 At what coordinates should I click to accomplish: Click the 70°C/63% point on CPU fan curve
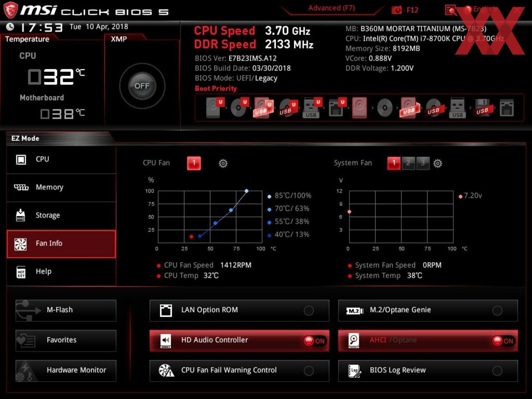231,210
